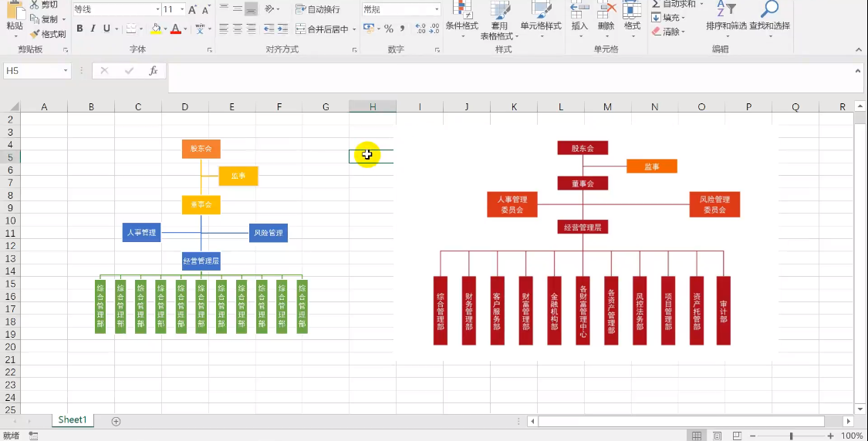Open Clear (清除) dropdown
The width and height of the screenshot is (868, 441).
(669, 32)
